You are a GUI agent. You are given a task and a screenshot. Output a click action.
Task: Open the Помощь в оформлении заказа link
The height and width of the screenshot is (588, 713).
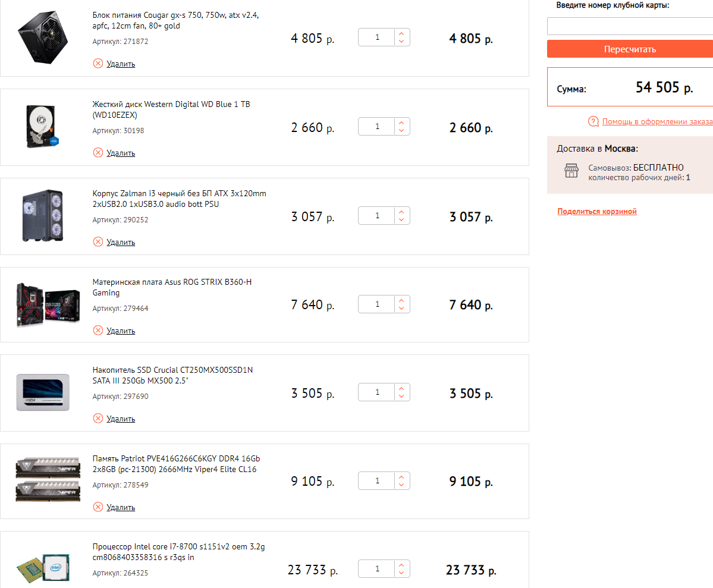tap(657, 121)
